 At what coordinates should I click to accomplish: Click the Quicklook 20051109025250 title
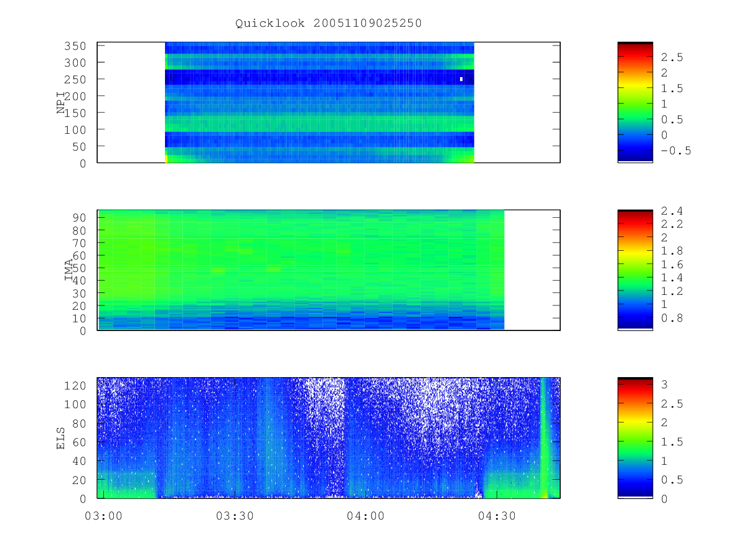tap(329, 23)
